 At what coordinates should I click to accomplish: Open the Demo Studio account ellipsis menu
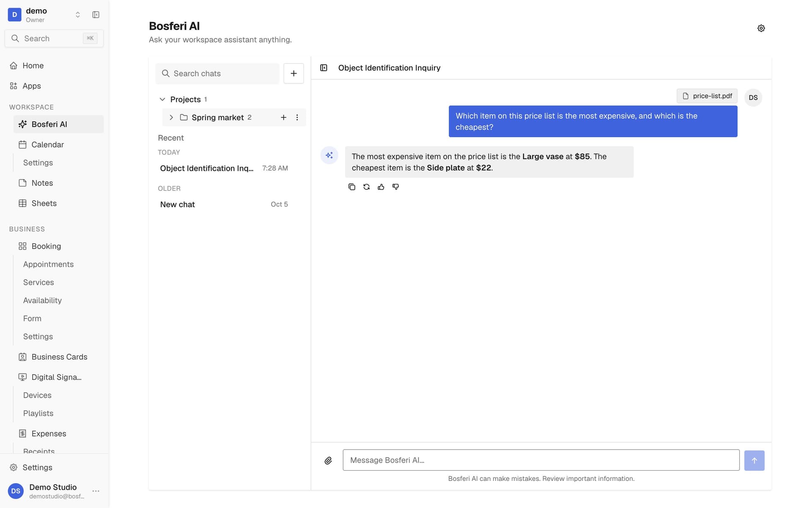point(96,491)
